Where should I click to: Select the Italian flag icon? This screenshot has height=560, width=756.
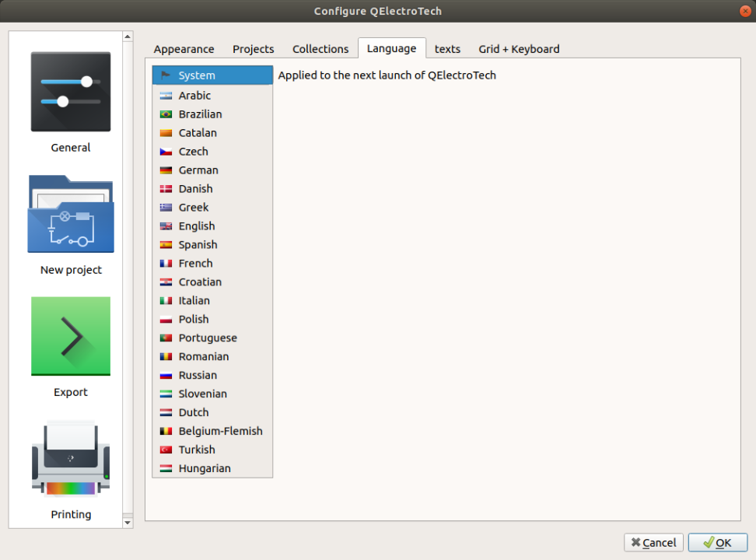[166, 301]
